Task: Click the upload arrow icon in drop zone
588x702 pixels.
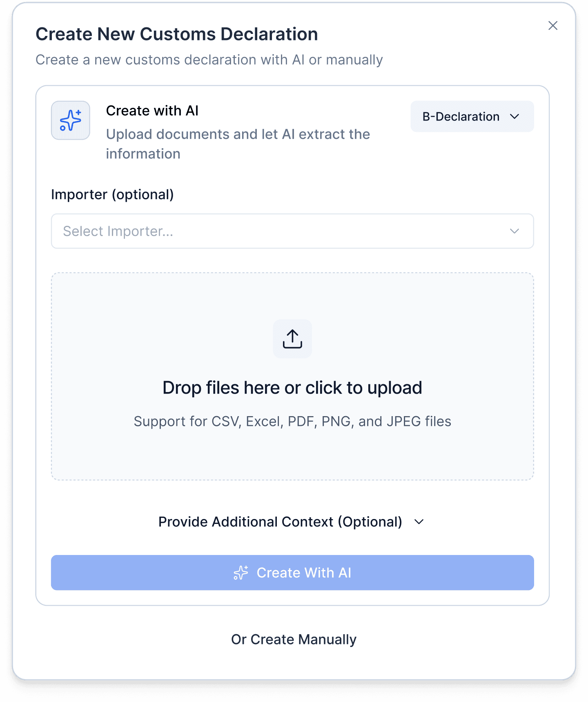Action: tap(292, 339)
